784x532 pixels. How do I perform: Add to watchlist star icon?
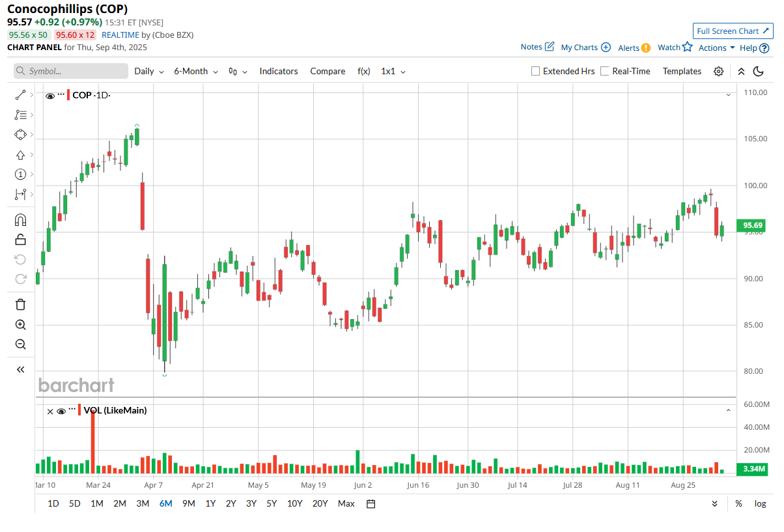click(x=687, y=47)
